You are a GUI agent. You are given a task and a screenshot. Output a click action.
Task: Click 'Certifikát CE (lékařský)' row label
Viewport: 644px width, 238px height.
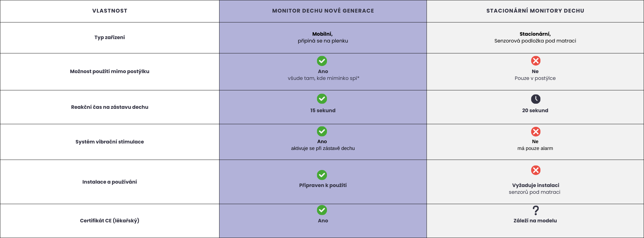(x=110, y=221)
